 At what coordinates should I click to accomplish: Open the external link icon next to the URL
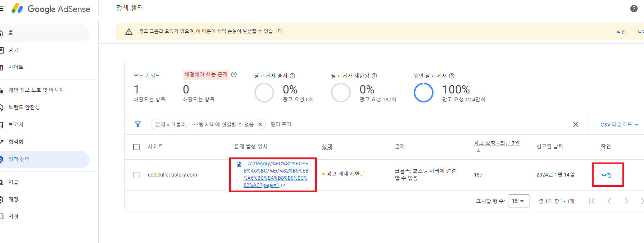coord(284,185)
